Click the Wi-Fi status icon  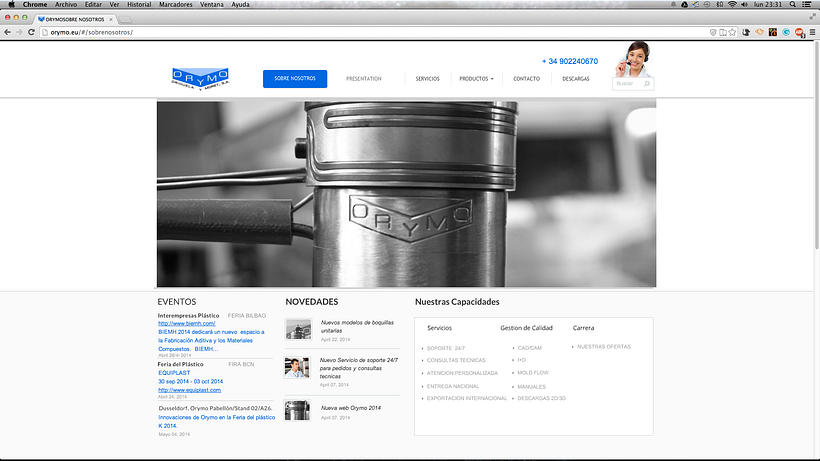tap(732, 4)
